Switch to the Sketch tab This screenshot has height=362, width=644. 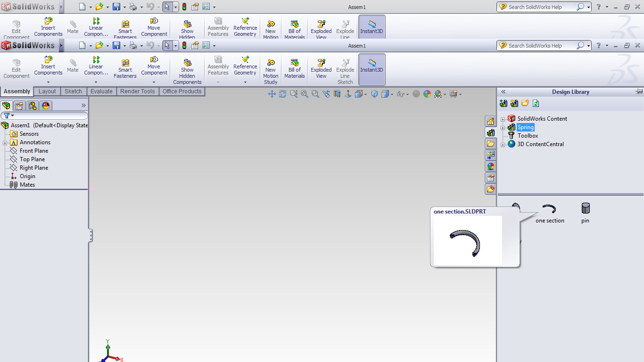click(73, 91)
